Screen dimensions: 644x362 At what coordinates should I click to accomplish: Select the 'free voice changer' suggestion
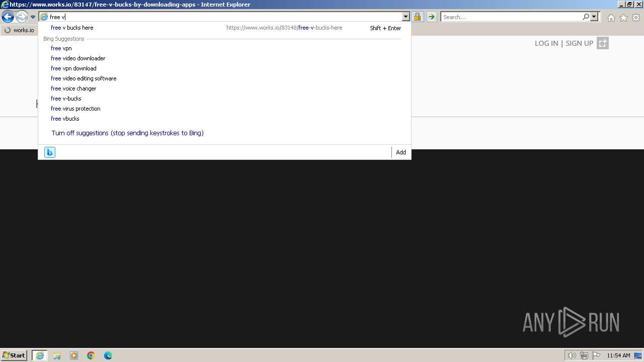[73, 88]
